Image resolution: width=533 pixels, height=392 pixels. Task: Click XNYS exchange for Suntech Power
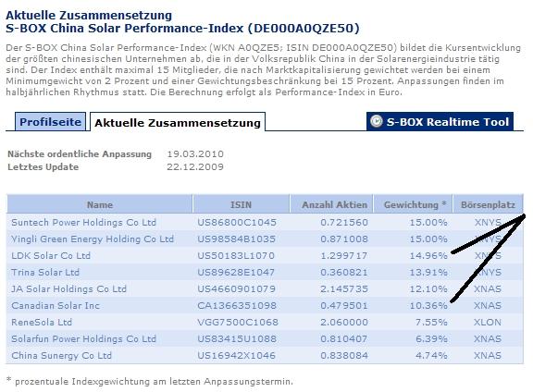point(488,223)
